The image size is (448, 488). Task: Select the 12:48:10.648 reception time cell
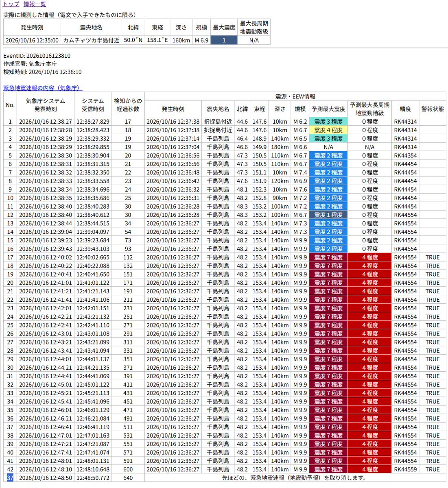(x=93, y=469)
